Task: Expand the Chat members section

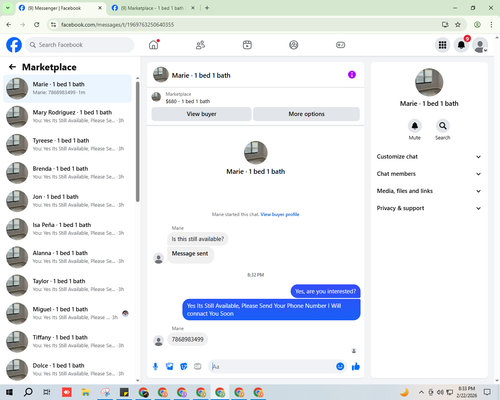Action: (429, 174)
